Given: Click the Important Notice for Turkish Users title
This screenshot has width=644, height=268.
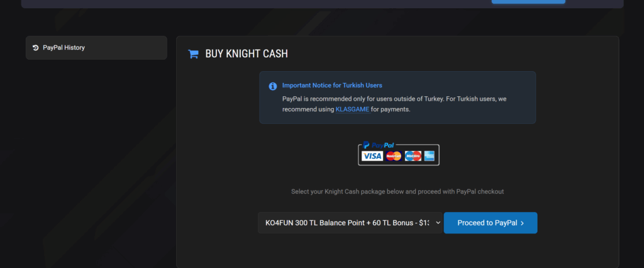Looking at the screenshot, I should coord(332,85).
